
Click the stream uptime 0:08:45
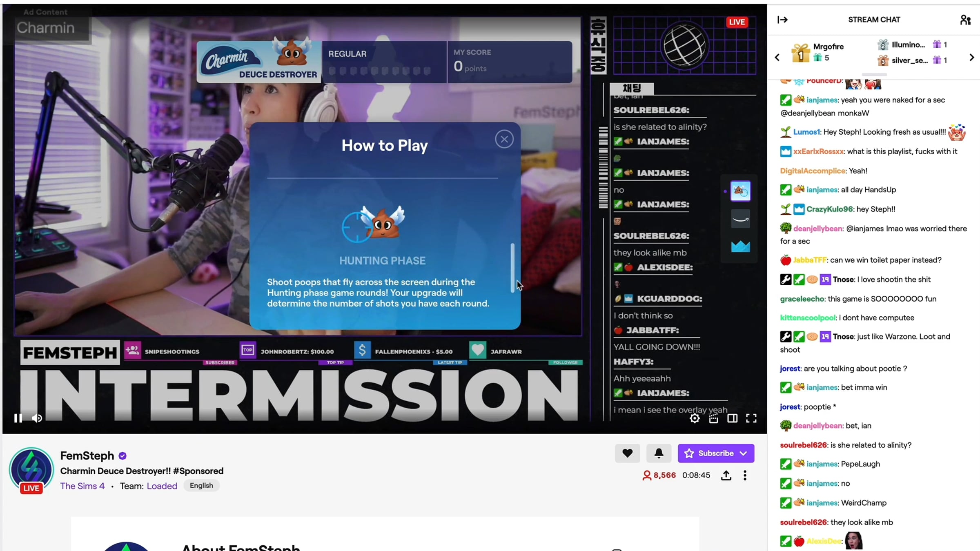pyautogui.click(x=696, y=475)
